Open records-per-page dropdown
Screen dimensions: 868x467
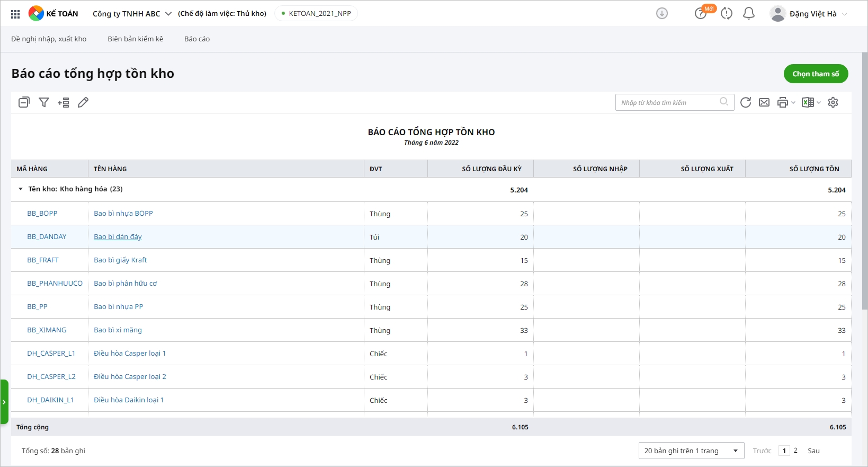pyautogui.click(x=691, y=451)
